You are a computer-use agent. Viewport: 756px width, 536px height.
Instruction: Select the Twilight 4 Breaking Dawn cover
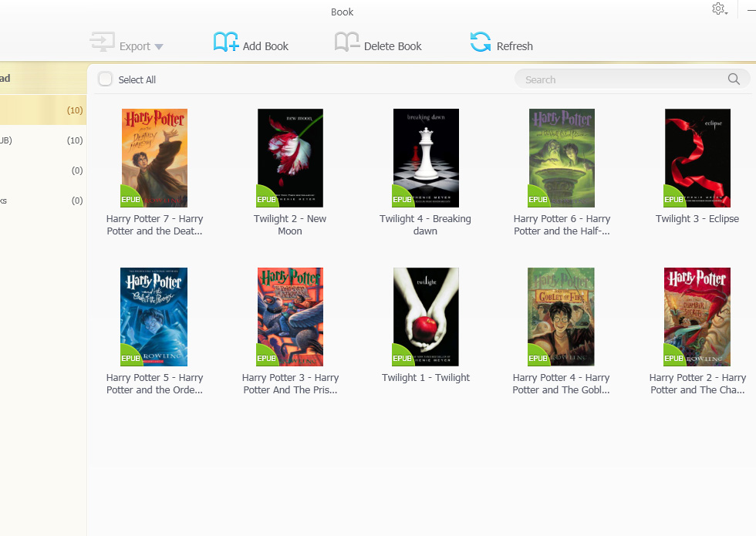(426, 158)
